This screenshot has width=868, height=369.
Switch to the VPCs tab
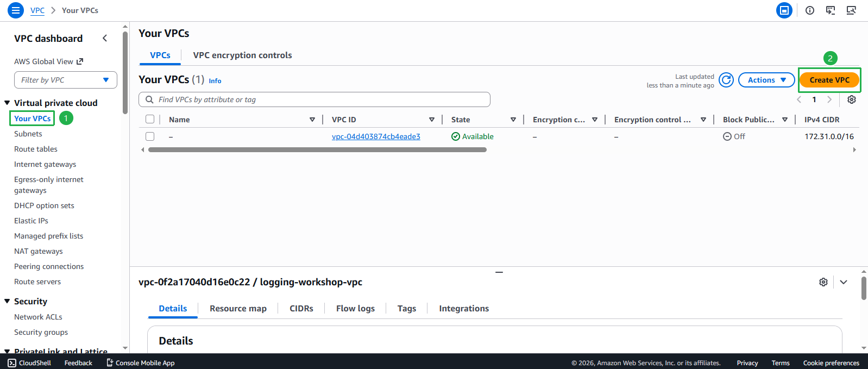160,55
